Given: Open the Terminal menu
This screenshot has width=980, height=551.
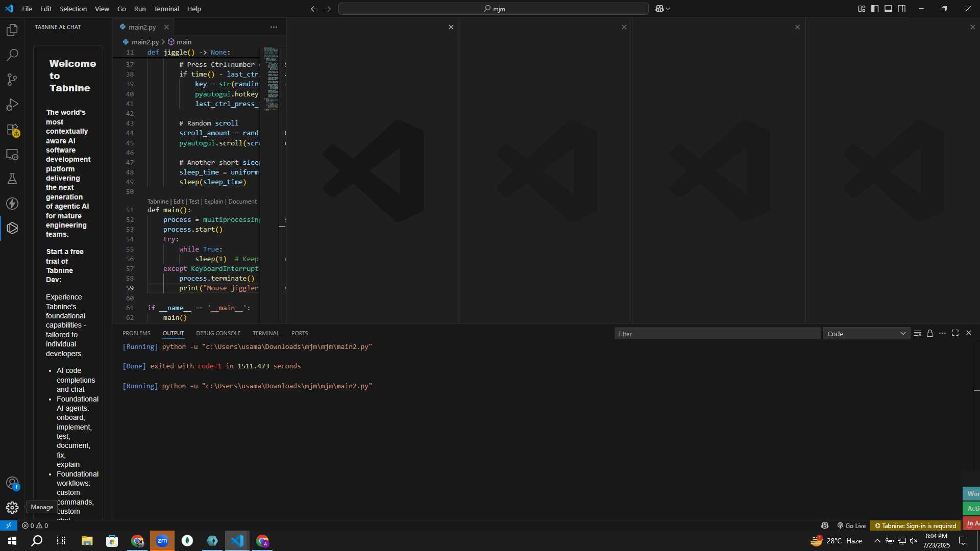Looking at the screenshot, I should [166, 9].
